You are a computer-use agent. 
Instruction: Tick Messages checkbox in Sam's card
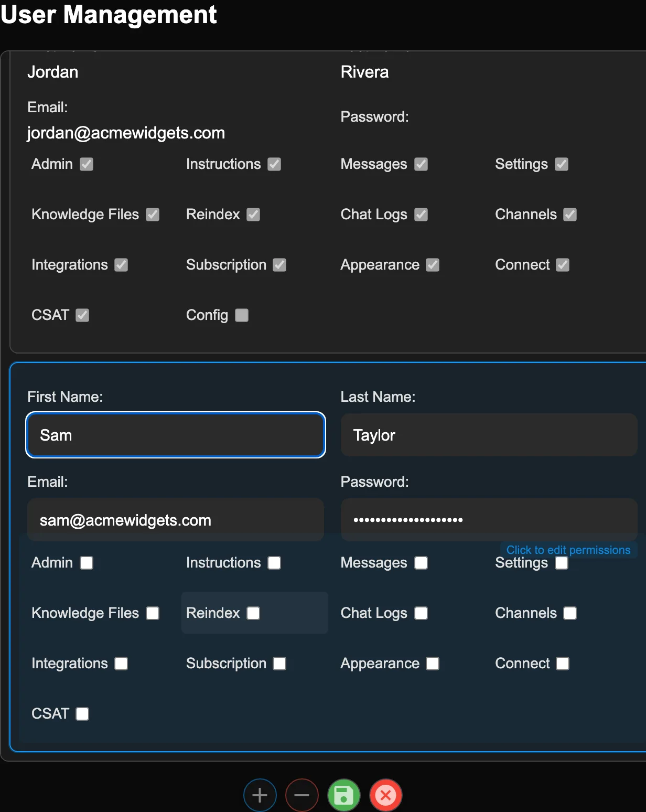(x=421, y=563)
